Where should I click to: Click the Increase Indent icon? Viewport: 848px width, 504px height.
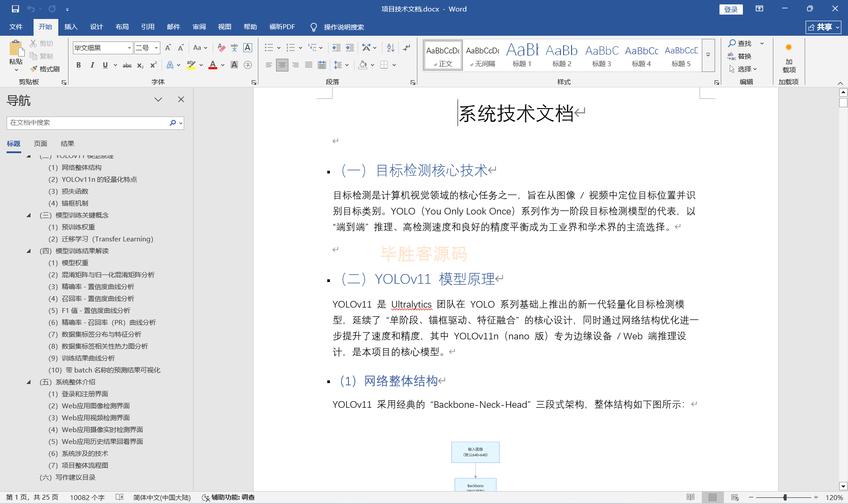(x=350, y=48)
